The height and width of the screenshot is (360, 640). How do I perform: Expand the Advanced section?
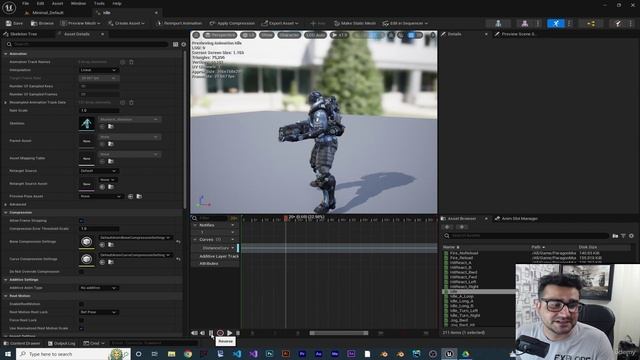coord(6,204)
